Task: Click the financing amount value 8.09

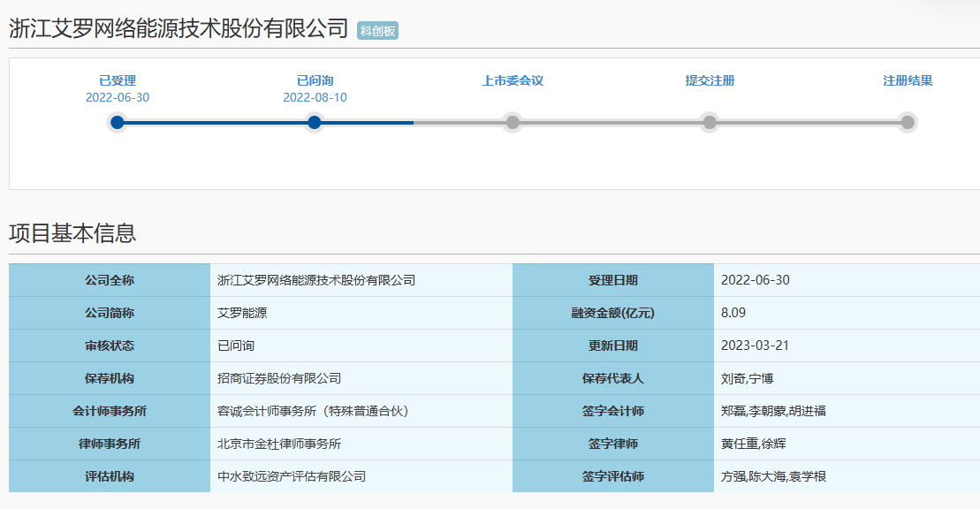Action: click(733, 313)
